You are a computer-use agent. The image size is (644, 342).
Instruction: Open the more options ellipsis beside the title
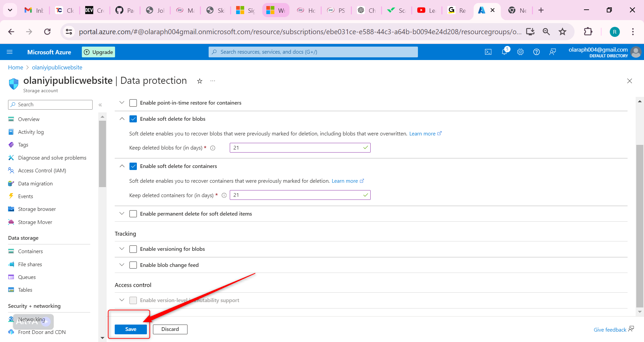(x=213, y=81)
